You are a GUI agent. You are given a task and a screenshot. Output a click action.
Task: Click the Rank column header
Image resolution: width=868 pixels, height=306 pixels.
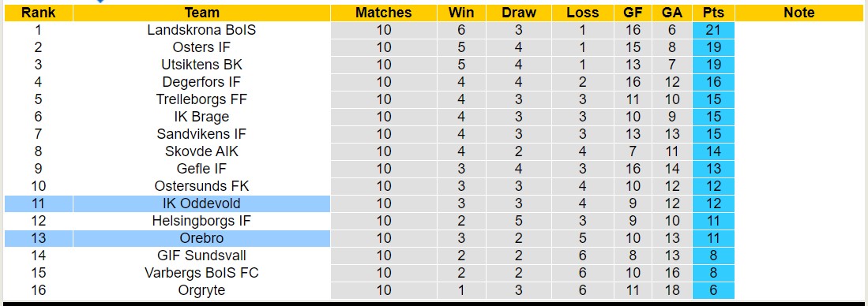point(38,13)
